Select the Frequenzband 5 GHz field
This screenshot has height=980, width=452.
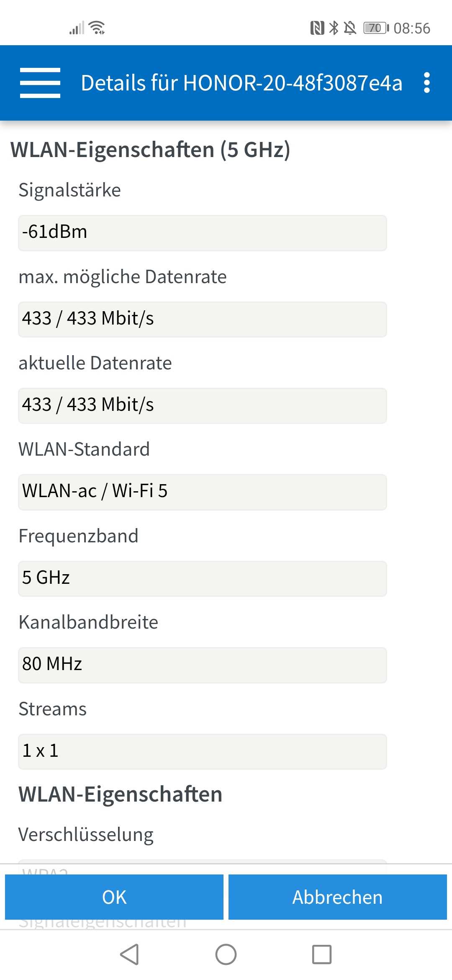point(202,579)
